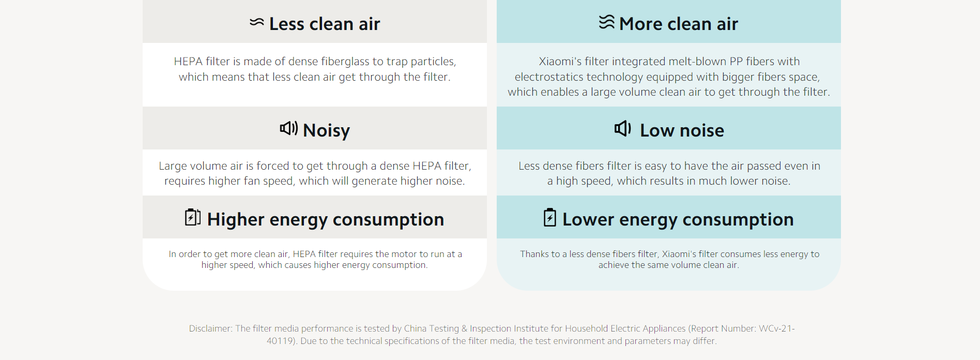This screenshot has height=360, width=980.
Task: Select the More clean air heading
Action: tap(679, 24)
